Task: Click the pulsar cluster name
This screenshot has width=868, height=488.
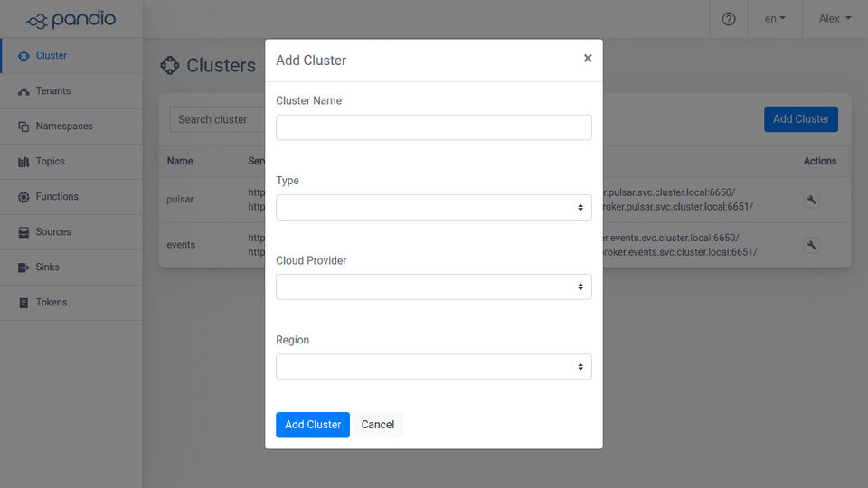Action: tap(180, 199)
